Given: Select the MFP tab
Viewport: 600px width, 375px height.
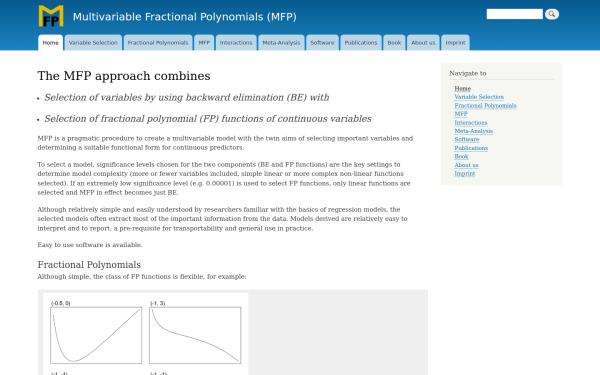Looking at the screenshot, I should 204,42.
